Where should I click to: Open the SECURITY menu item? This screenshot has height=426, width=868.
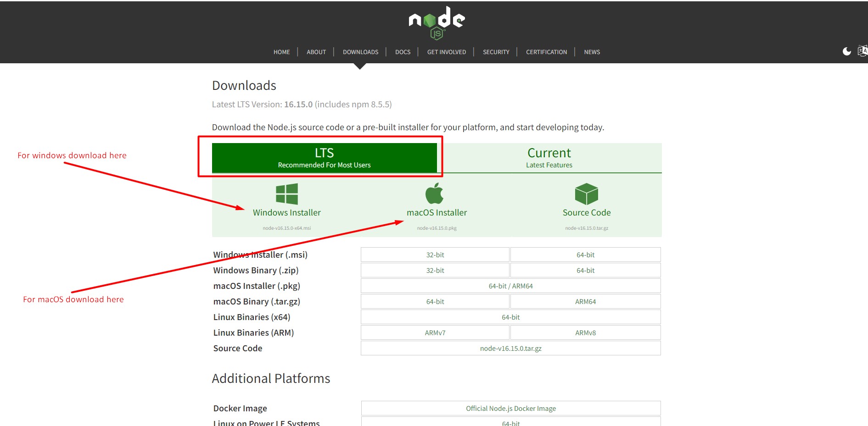(496, 52)
